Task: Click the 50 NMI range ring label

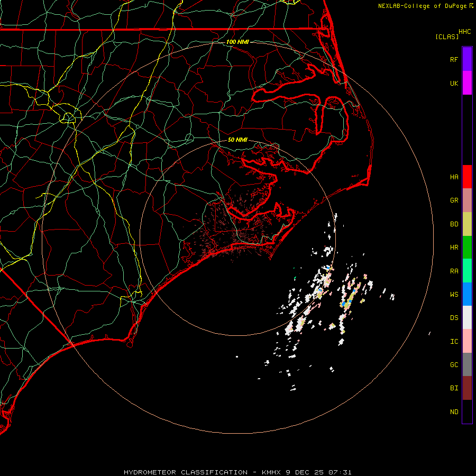Action: 237,140
